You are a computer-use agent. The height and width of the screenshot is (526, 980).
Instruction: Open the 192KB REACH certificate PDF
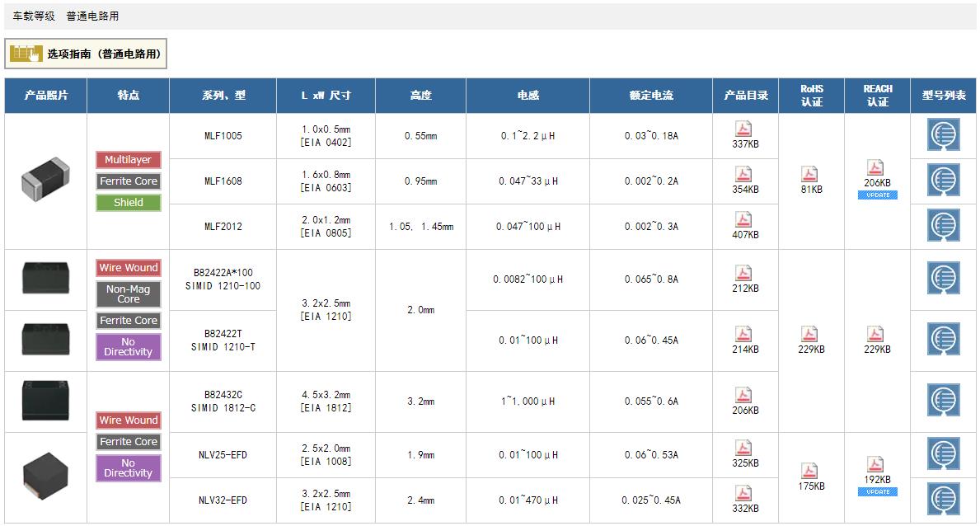(876, 464)
